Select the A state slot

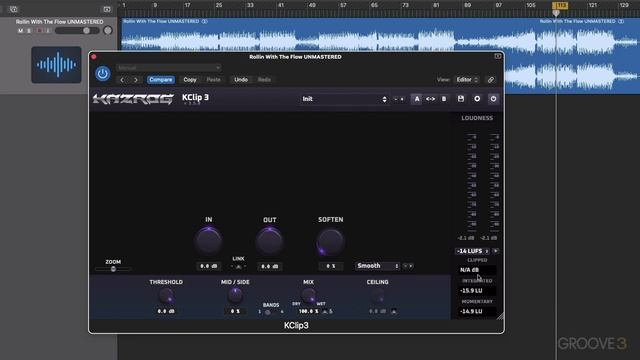click(x=417, y=99)
